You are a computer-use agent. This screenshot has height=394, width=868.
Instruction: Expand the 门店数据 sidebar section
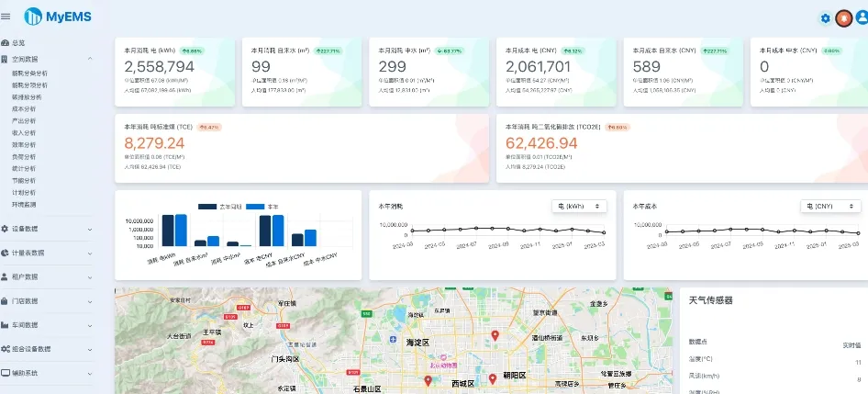point(47,301)
